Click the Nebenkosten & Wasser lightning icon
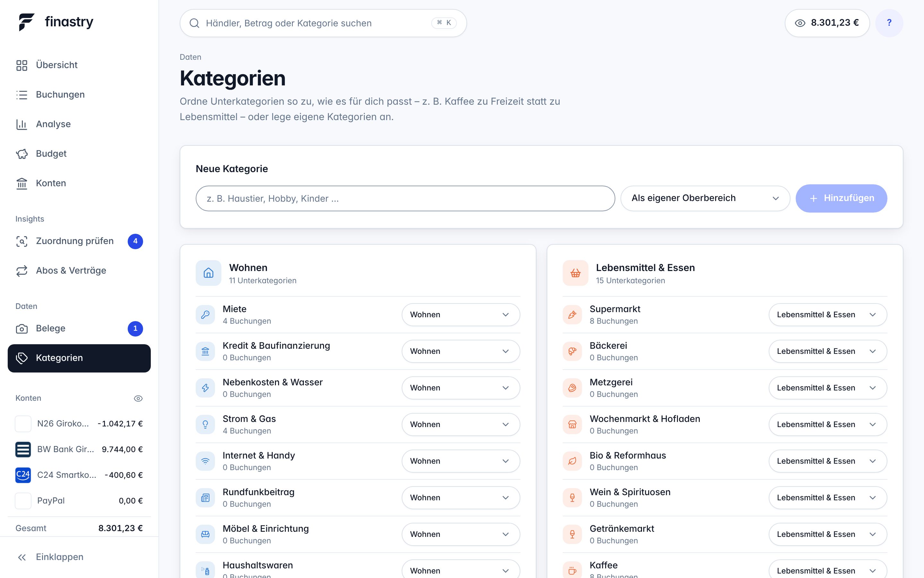Screen dimensions: 924x578 pos(205,388)
